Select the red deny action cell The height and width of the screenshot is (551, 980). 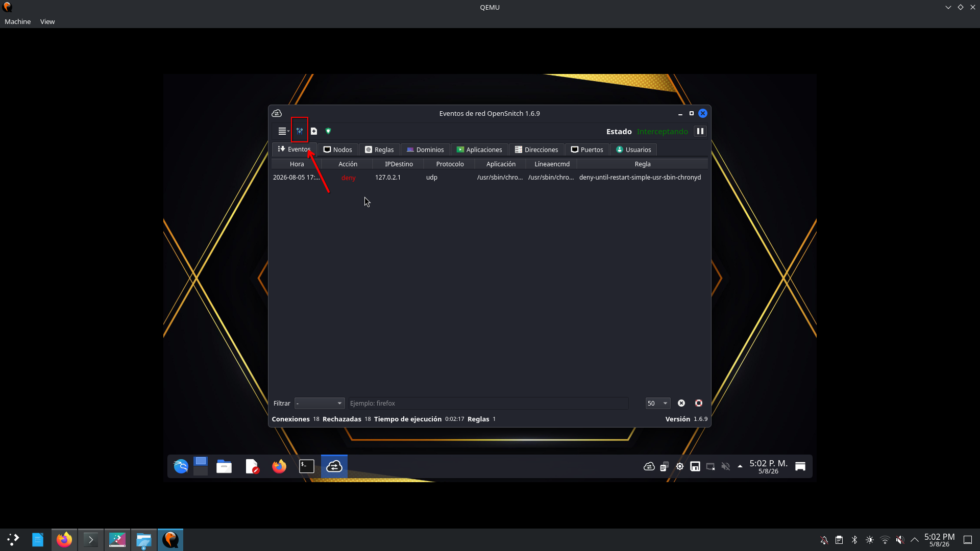(x=348, y=178)
